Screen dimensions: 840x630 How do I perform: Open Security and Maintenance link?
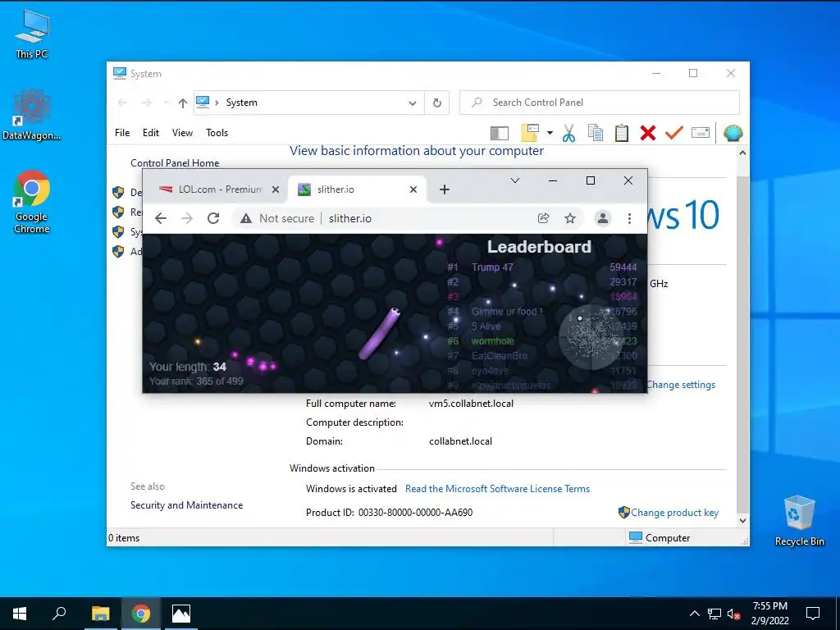(186, 505)
